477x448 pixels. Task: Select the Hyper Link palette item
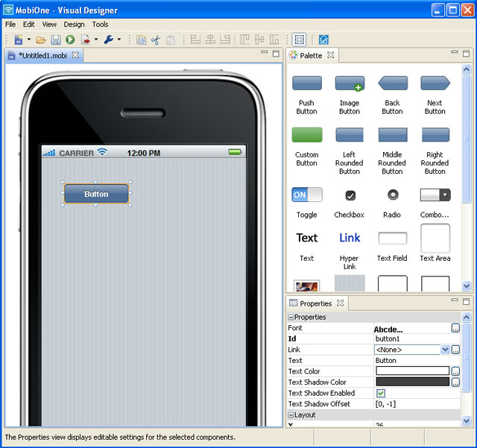(x=350, y=250)
